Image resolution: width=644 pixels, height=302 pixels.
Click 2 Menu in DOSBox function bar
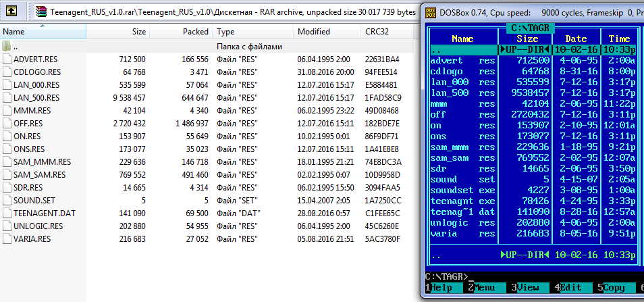[489, 288]
